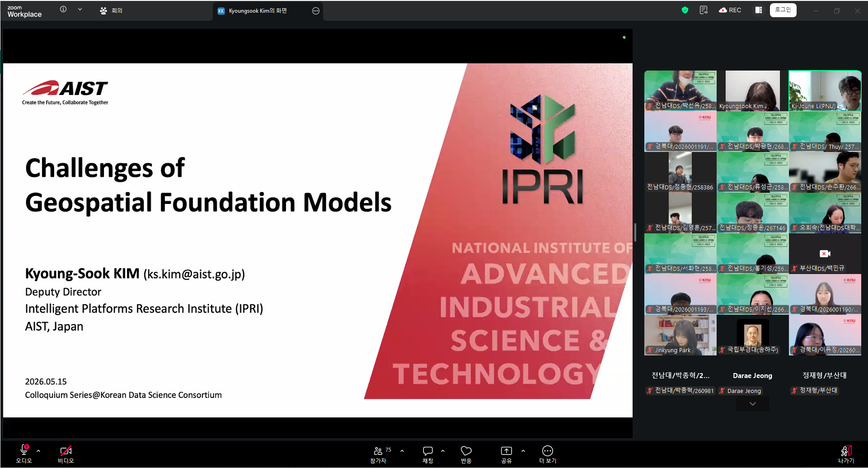This screenshot has height=468, width=868.
Task: Click the 로그인 sign-in button
Action: pyautogui.click(x=783, y=10)
